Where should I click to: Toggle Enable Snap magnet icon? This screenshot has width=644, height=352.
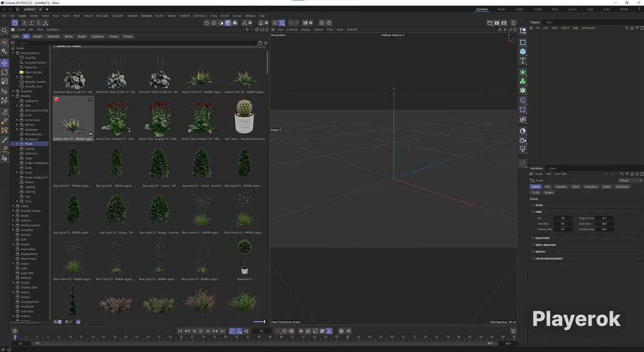[261, 23]
